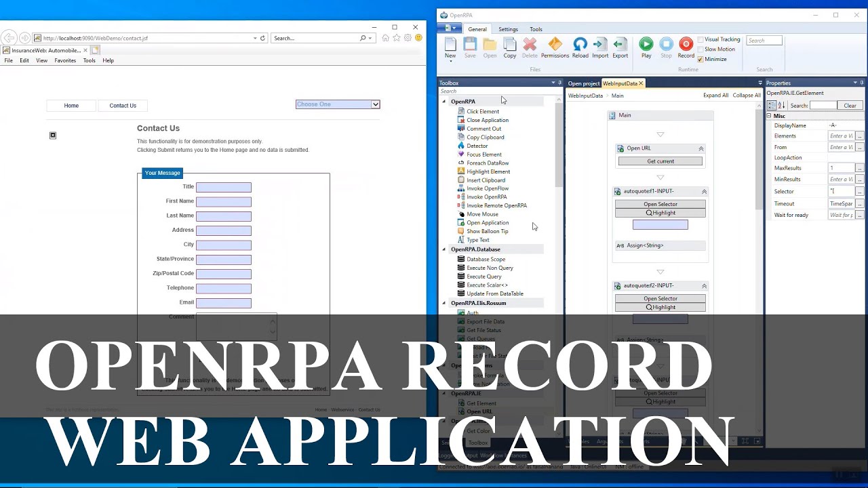Click Clear in the Properties panel
This screenshot has height=488, width=868.
tap(850, 106)
